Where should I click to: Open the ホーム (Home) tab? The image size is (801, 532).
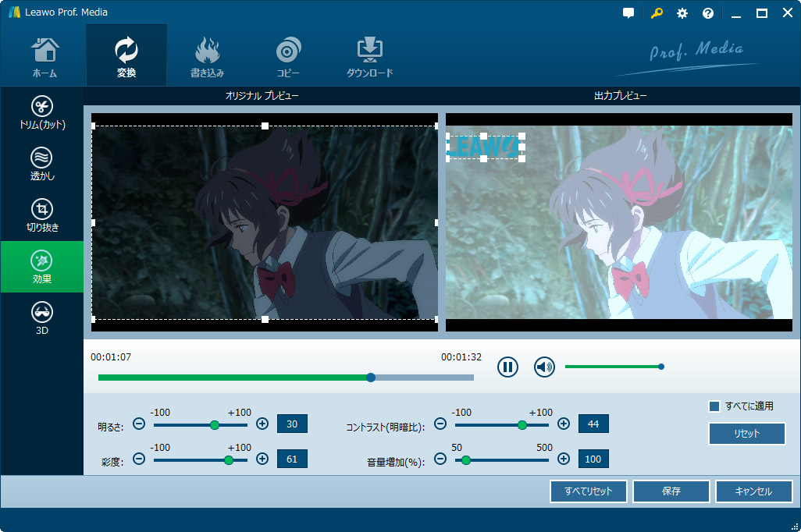coord(45,57)
